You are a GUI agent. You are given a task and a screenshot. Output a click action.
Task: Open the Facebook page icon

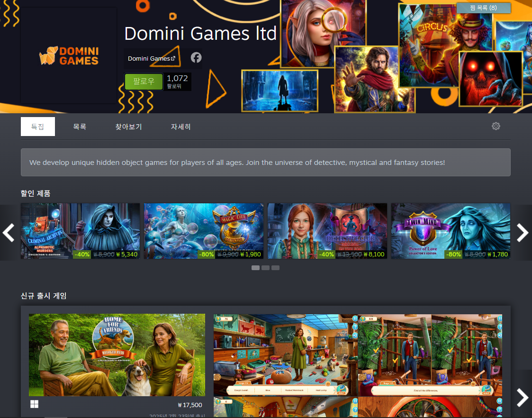196,58
